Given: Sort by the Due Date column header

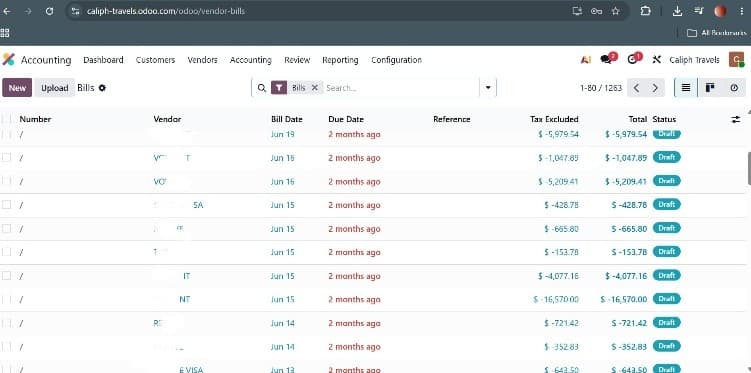Looking at the screenshot, I should click(346, 119).
